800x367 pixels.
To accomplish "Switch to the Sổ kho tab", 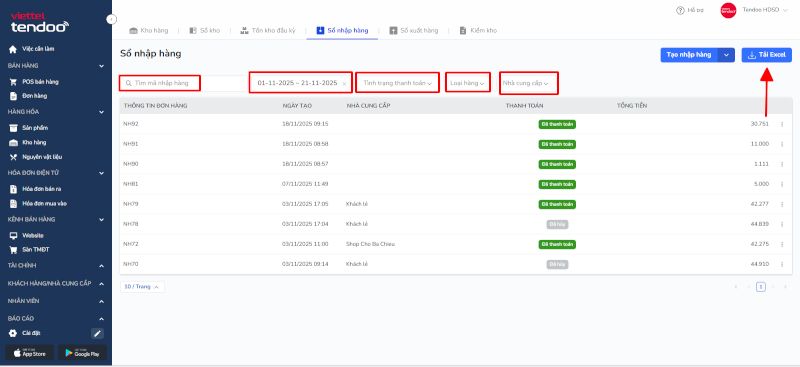I will click(205, 31).
